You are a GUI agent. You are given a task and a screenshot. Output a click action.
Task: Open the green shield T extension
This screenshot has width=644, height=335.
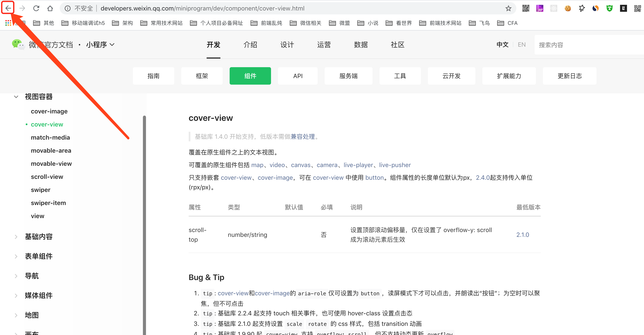pyautogui.click(x=609, y=8)
